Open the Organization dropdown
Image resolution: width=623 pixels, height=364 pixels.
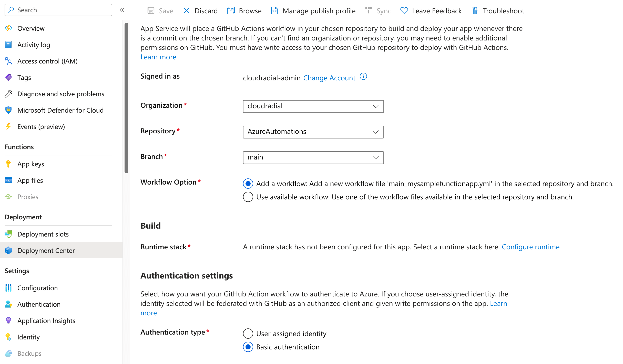tap(313, 106)
